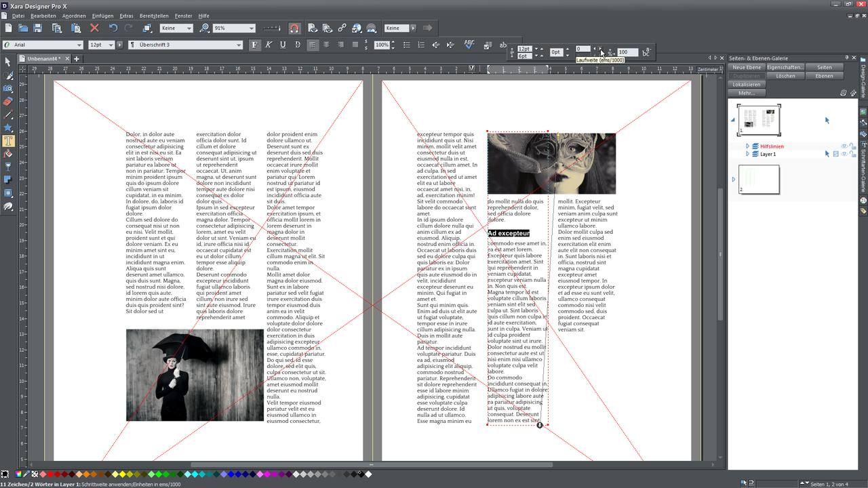Pick the green swatch in color line
This screenshot has height=488, width=868.
(x=159, y=474)
